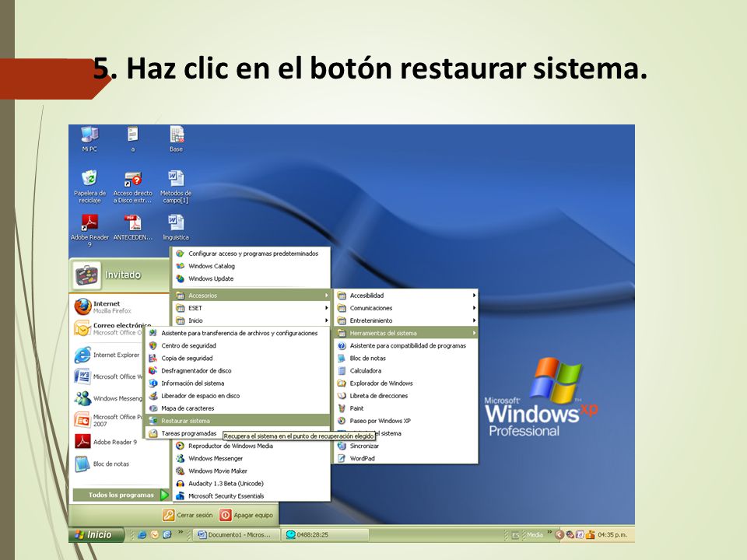Expand Herramientas del sistema submenu

[x=406, y=334]
